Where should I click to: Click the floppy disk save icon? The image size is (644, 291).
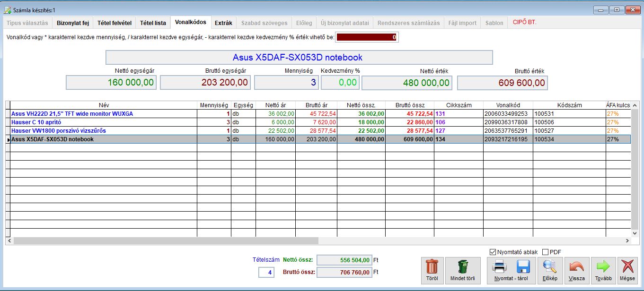[523, 267]
